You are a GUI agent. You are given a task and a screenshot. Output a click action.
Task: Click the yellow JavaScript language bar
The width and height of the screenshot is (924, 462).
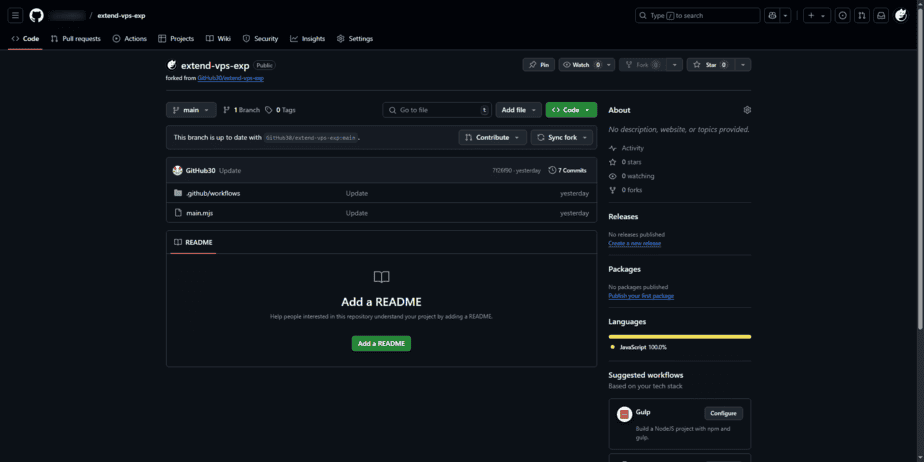(680, 336)
